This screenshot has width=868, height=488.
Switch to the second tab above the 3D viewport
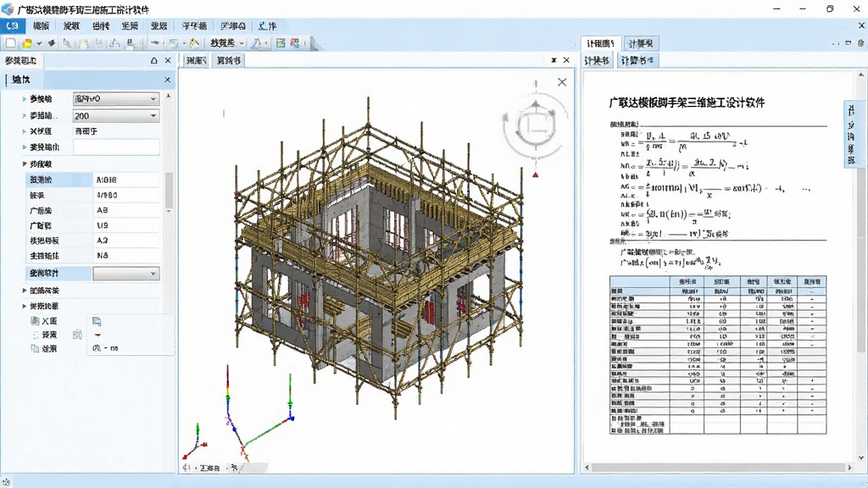pyautogui.click(x=229, y=60)
